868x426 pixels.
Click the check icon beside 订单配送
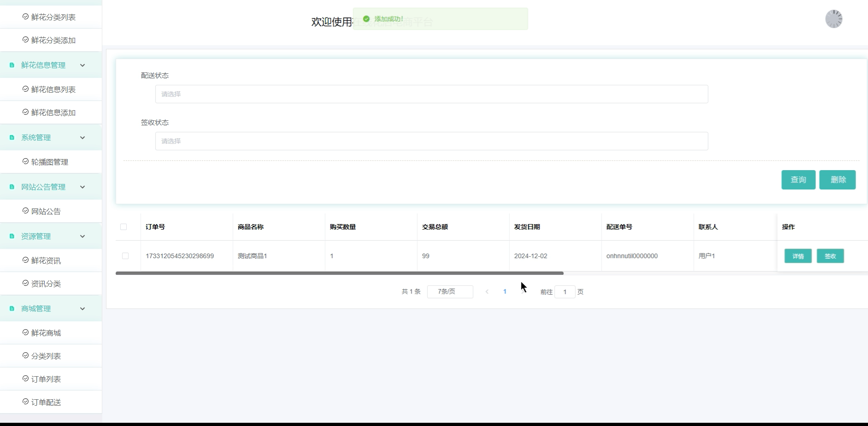pos(25,402)
